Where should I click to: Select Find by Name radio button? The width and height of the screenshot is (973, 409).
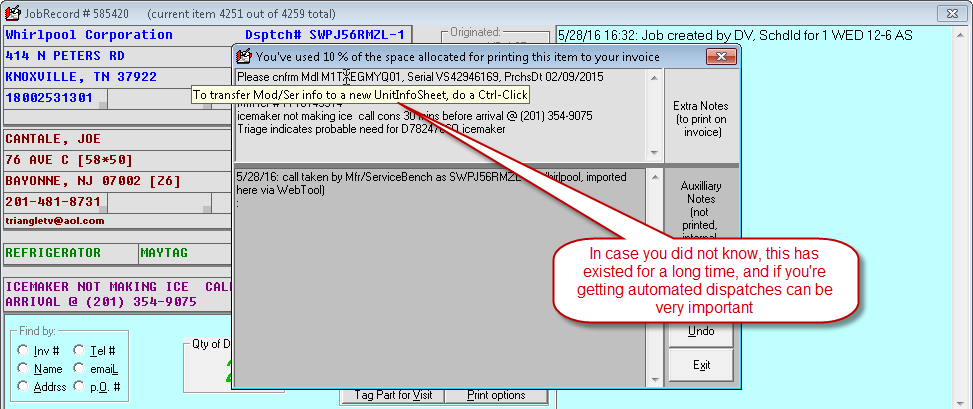(x=23, y=368)
